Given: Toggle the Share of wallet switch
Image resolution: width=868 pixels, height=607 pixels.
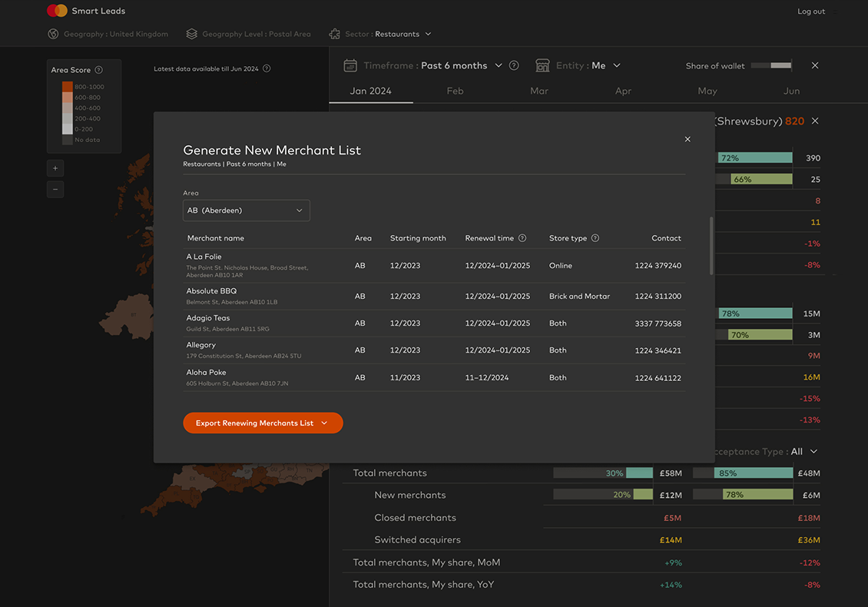Looking at the screenshot, I should [x=770, y=66].
